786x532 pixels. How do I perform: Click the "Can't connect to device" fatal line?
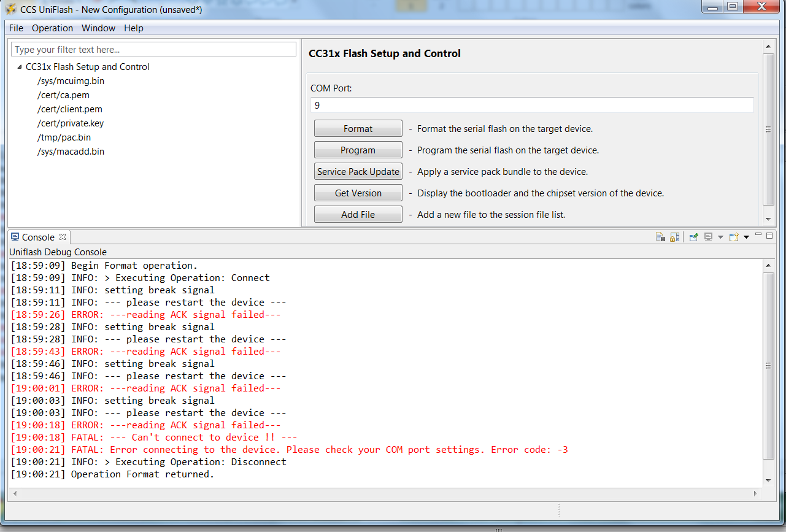click(154, 438)
